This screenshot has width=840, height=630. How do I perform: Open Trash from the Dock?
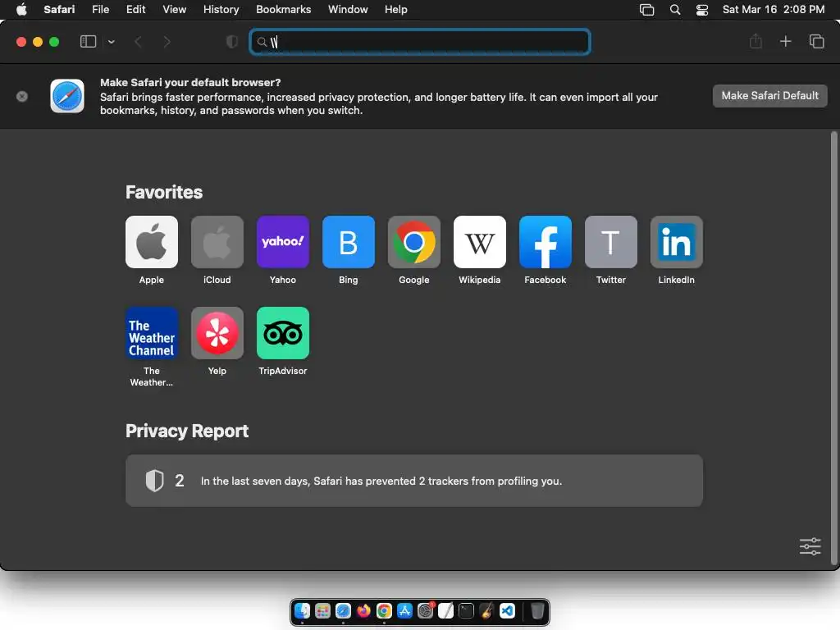537,610
